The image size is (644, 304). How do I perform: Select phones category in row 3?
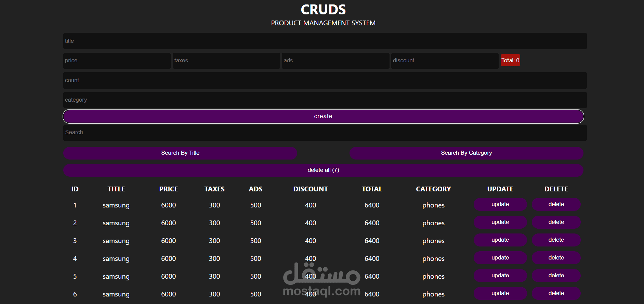click(433, 241)
